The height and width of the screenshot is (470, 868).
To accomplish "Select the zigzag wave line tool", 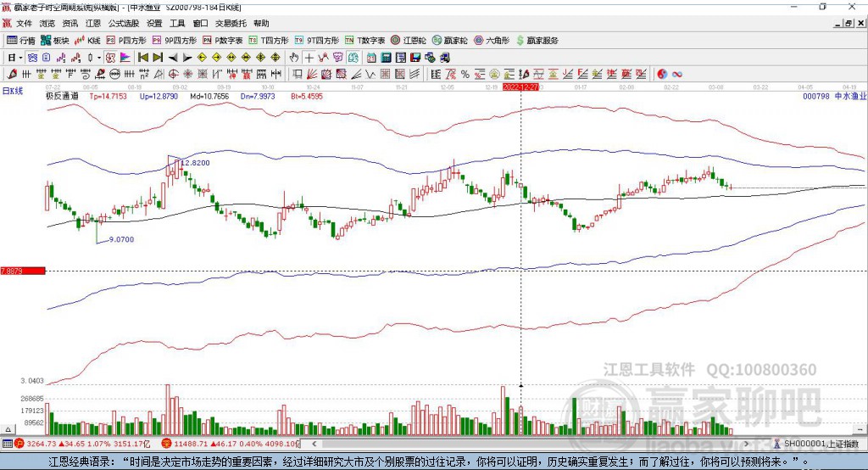I will (370, 74).
